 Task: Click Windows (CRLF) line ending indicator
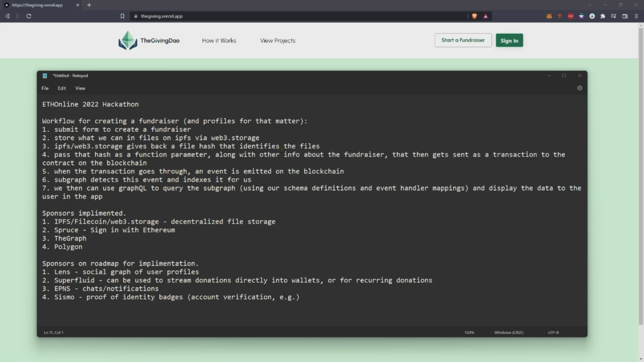click(x=509, y=333)
